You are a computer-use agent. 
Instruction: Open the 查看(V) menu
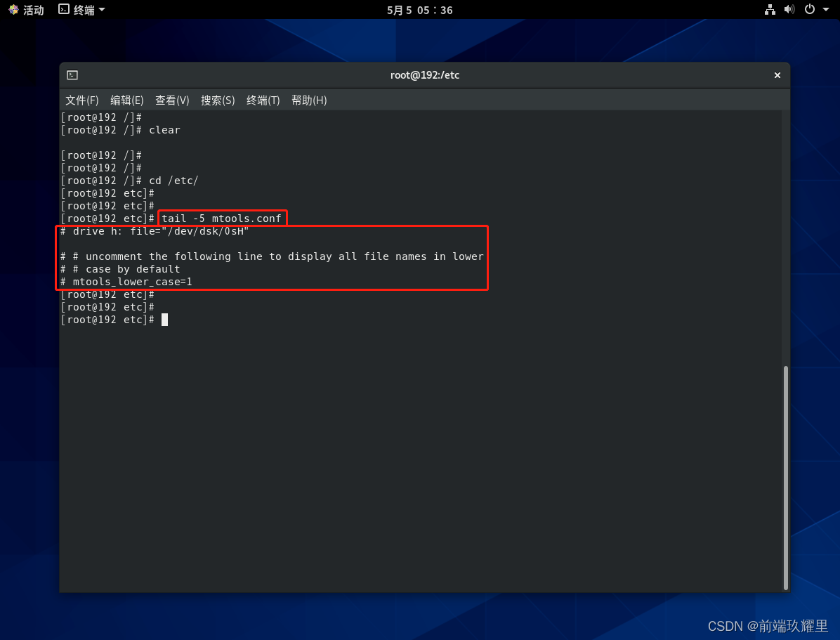[x=172, y=100]
